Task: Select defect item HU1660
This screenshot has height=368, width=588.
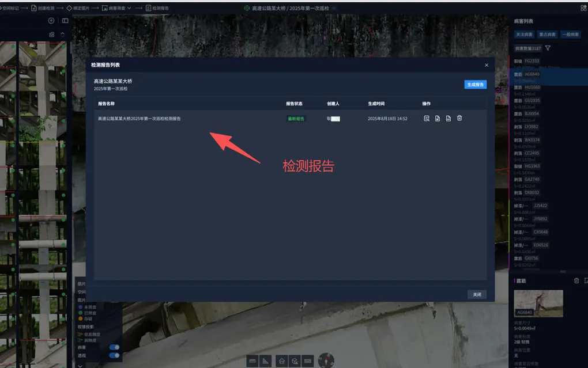Action: 532,88
